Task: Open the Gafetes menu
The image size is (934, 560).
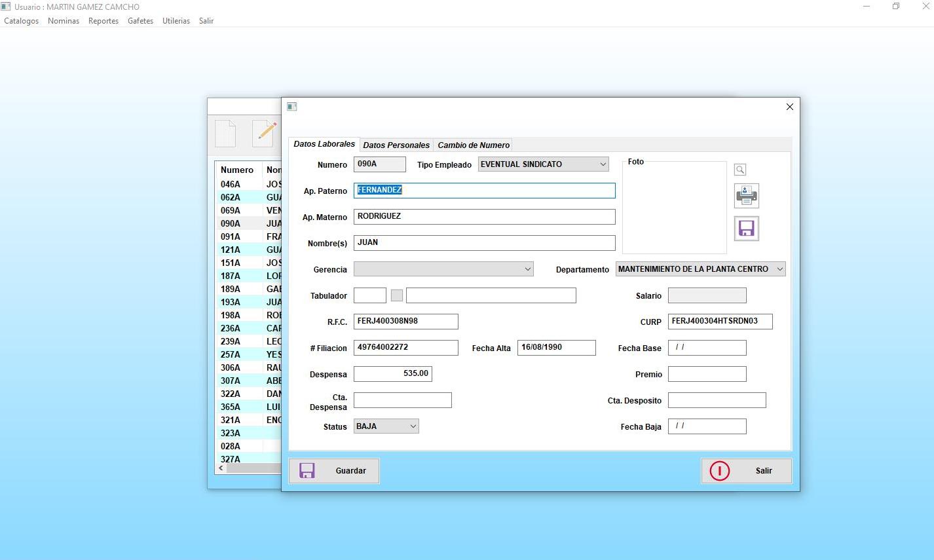Action: [x=140, y=21]
